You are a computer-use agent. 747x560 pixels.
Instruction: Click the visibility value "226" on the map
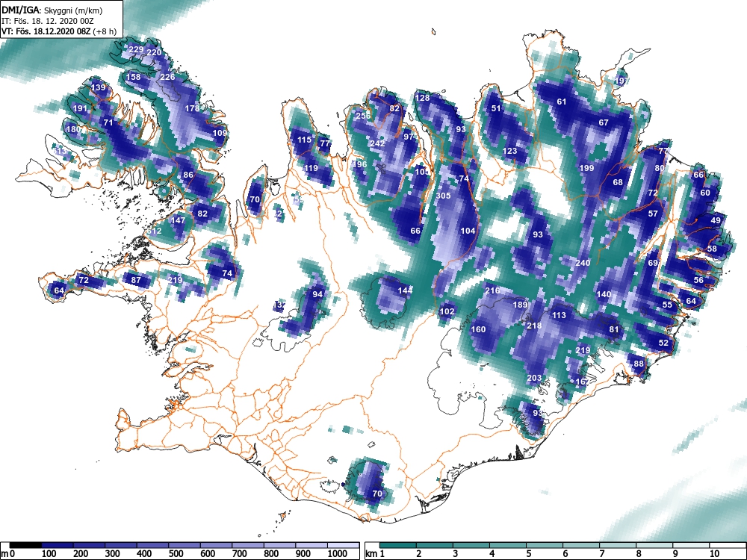pyautogui.click(x=167, y=77)
